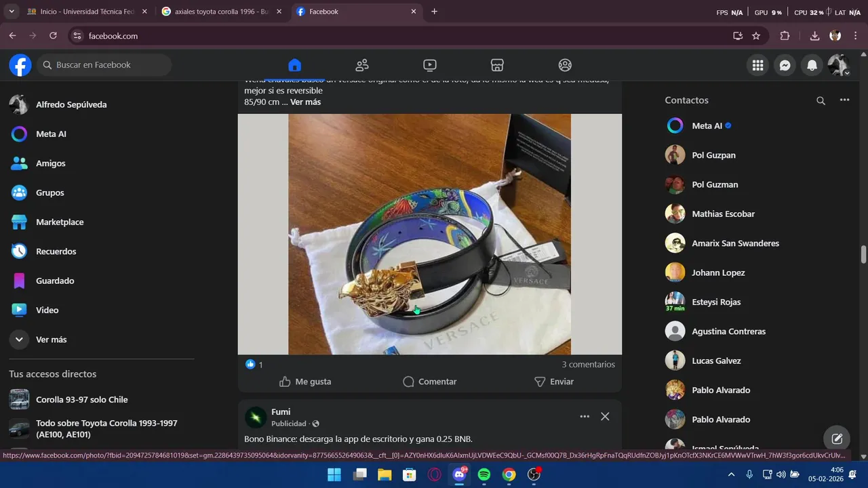The width and height of the screenshot is (868, 488).
Task: Open the Friends icon in top navigation
Action: click(362, 65)
